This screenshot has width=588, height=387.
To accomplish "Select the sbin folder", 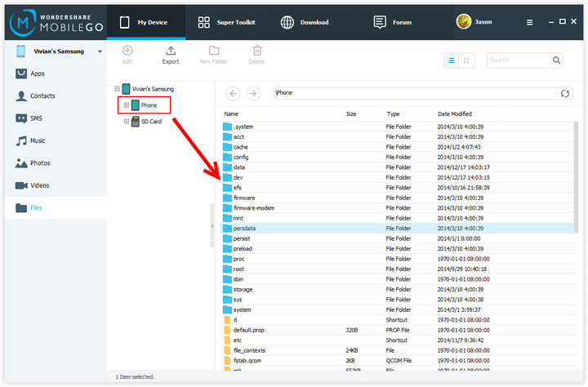I will pyautogui.click(x=397, y=279).
